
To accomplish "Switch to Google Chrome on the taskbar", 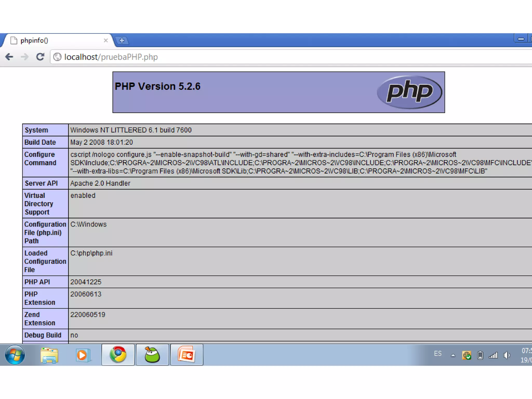I will (118, 355).
